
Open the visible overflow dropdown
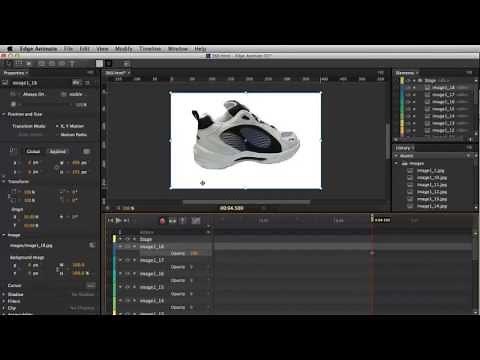[x=76, y=94]
